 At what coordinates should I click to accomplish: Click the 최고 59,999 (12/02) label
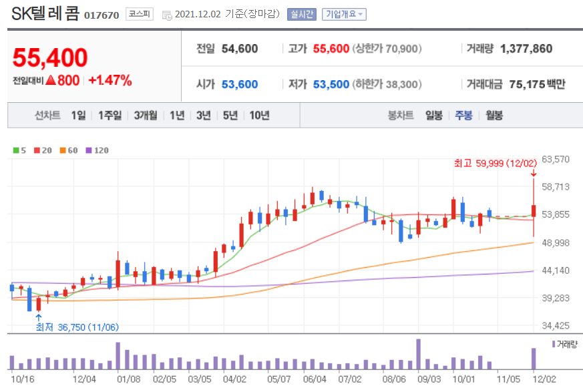pos(496,163)
